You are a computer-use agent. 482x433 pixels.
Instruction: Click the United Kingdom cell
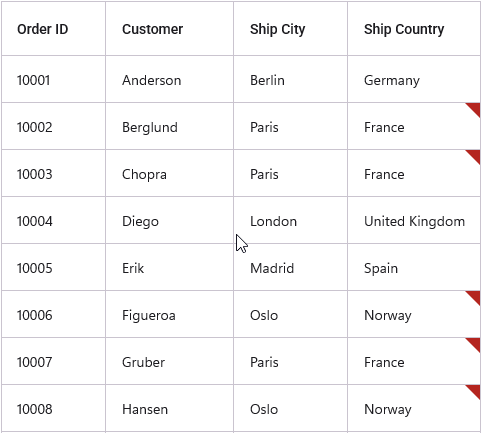(x=414, y=220)
